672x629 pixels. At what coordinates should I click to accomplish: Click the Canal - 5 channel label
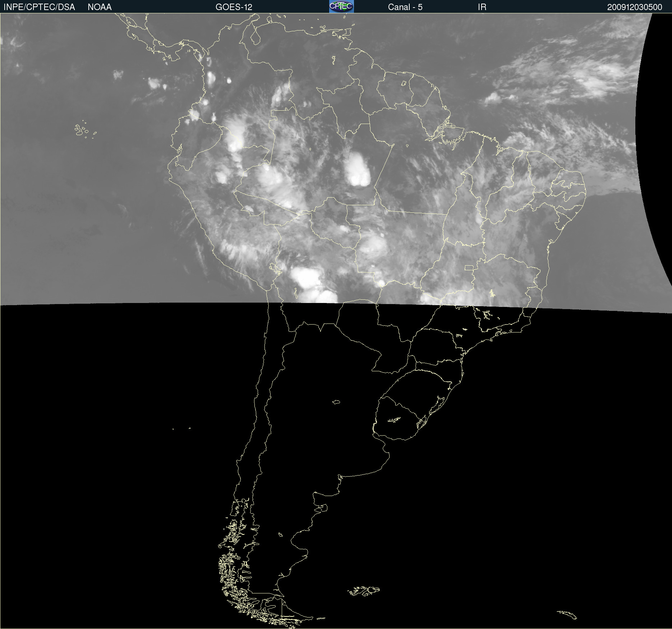pyautogui.click(x=405, y=7)
